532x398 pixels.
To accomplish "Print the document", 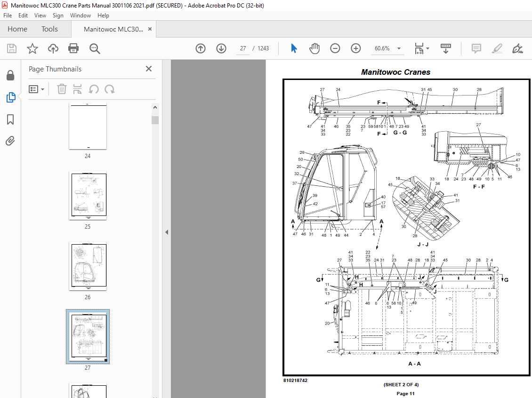I will pos(73,48).
